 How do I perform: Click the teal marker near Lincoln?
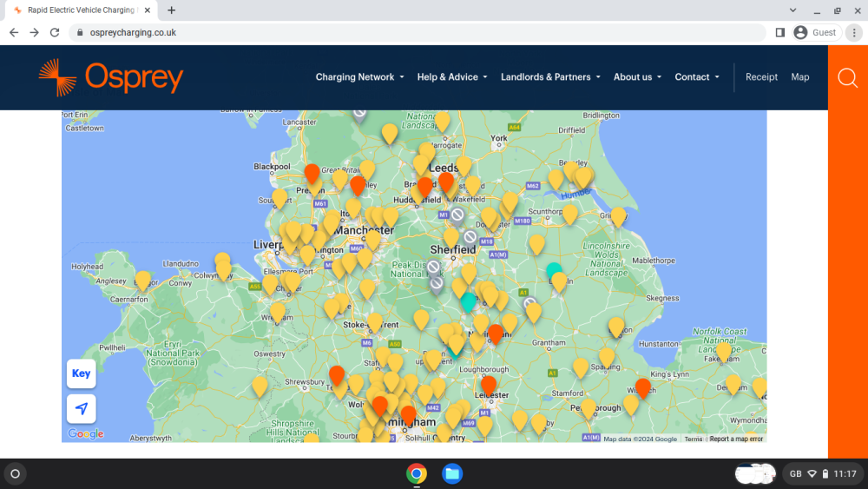[553, 270]
